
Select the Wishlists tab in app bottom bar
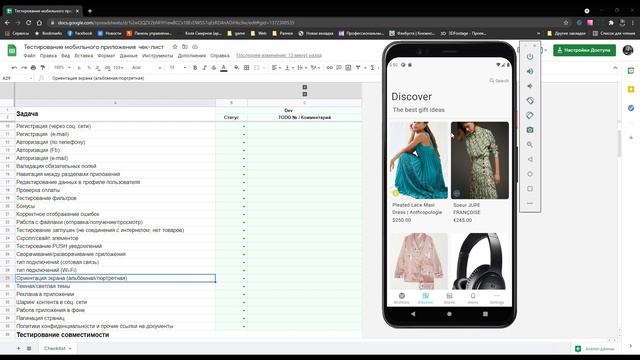(x=402, y=298)
